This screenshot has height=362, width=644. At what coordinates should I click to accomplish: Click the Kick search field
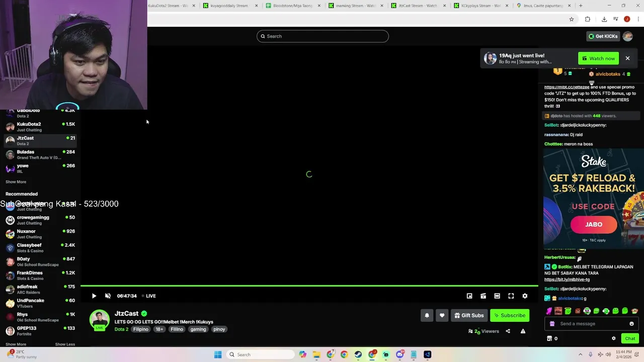(323, 36)
